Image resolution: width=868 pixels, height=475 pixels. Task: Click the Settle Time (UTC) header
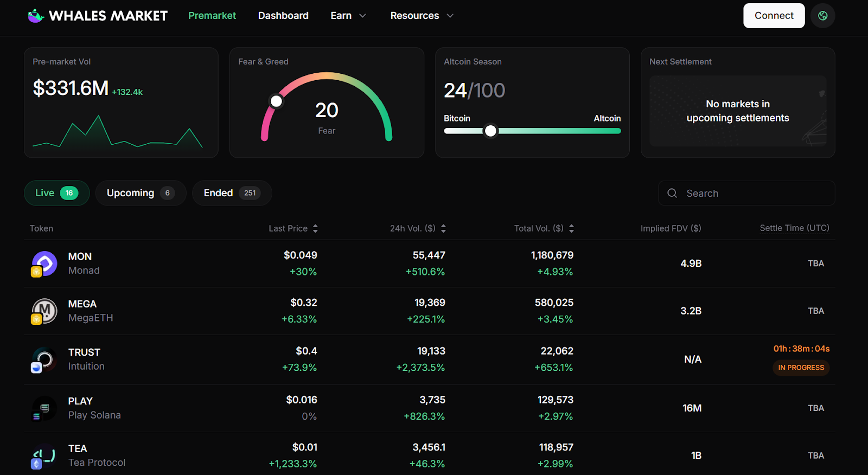pyautogui.click(x=794, y=228)
